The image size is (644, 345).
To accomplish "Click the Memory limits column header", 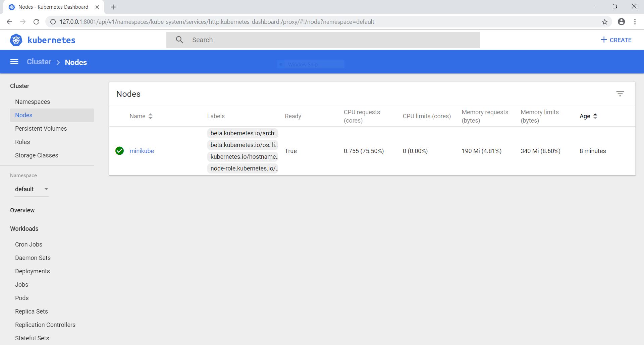I will coord(540,116).
